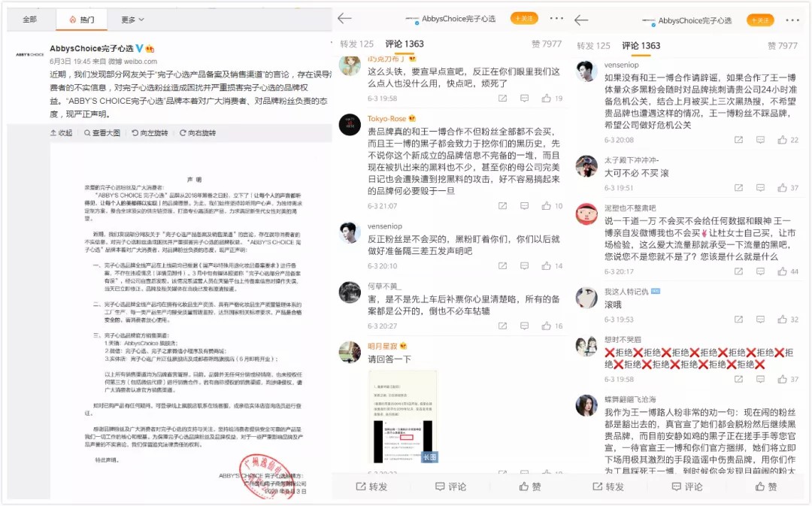This screenshot has width=812, height=506.
Task: Tap 评论 in right panel bottom bar
Action: click(687, 487)
